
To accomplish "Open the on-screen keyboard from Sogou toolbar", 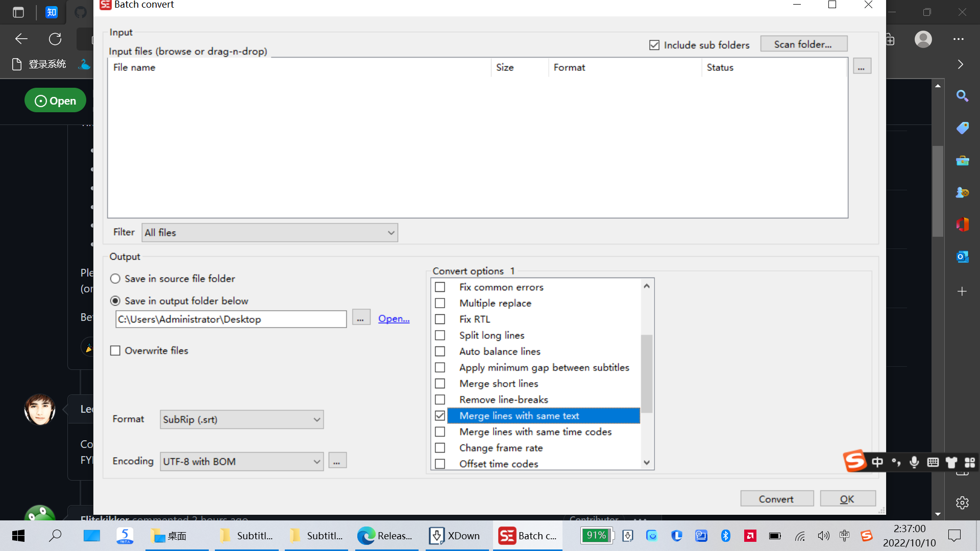I will coord(933,462).
